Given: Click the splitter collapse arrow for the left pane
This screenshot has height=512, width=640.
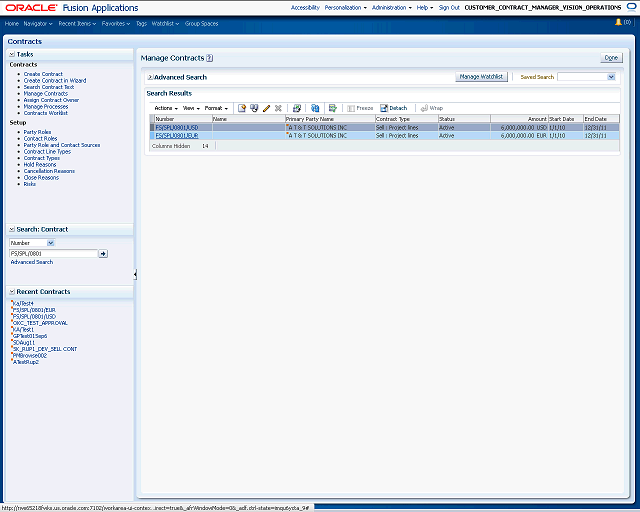Looking at the screenshot, I should tap(135, 275).
